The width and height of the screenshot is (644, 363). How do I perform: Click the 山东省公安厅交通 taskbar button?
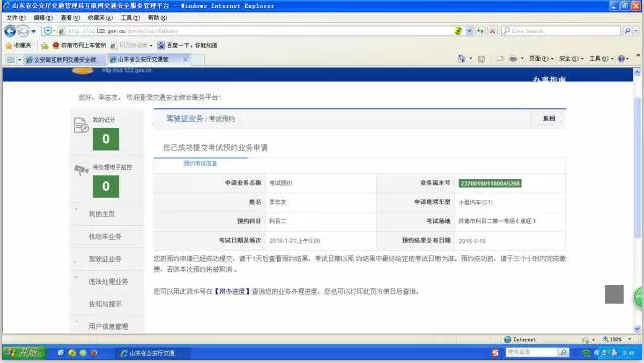click(153, 353)
